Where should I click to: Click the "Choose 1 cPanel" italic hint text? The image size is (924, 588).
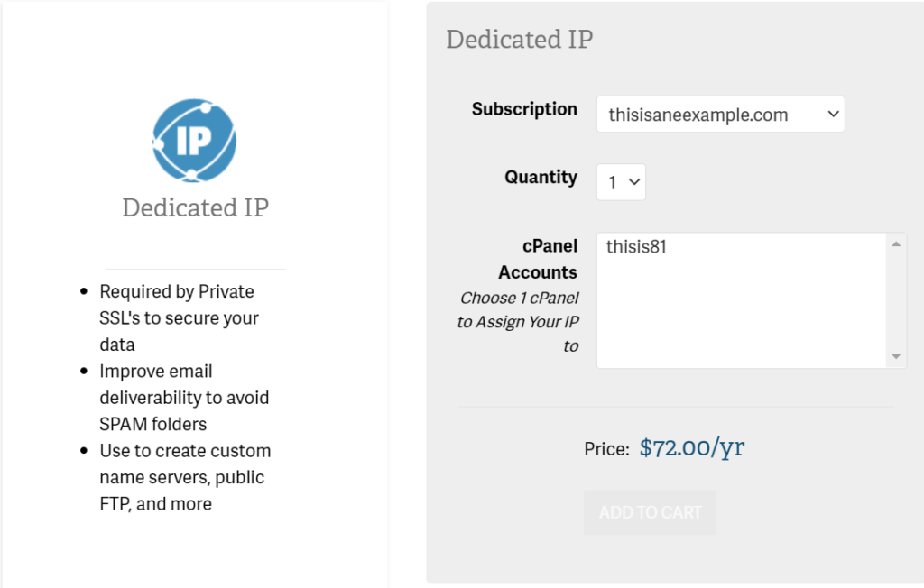pyautogui.click(x=519, y=298)
